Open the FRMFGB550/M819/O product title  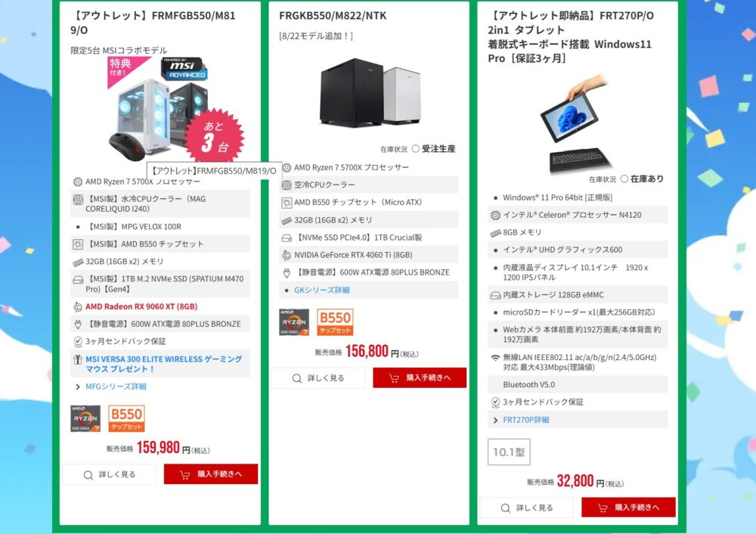click(x=153, y=22)
